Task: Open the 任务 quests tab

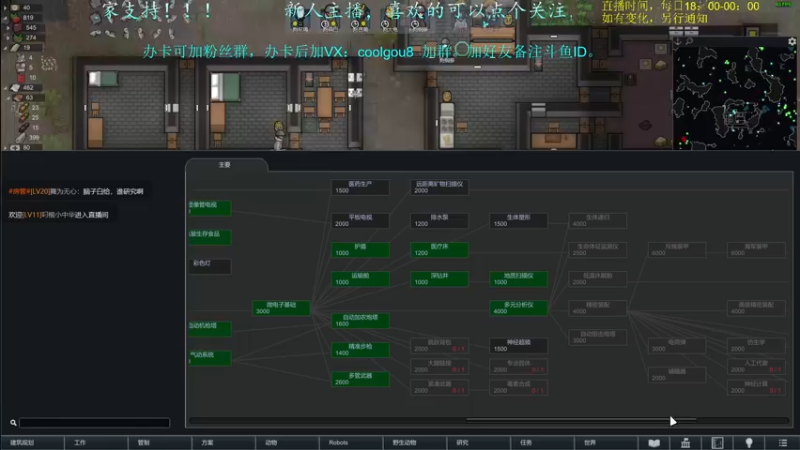Action: [542, 442]
